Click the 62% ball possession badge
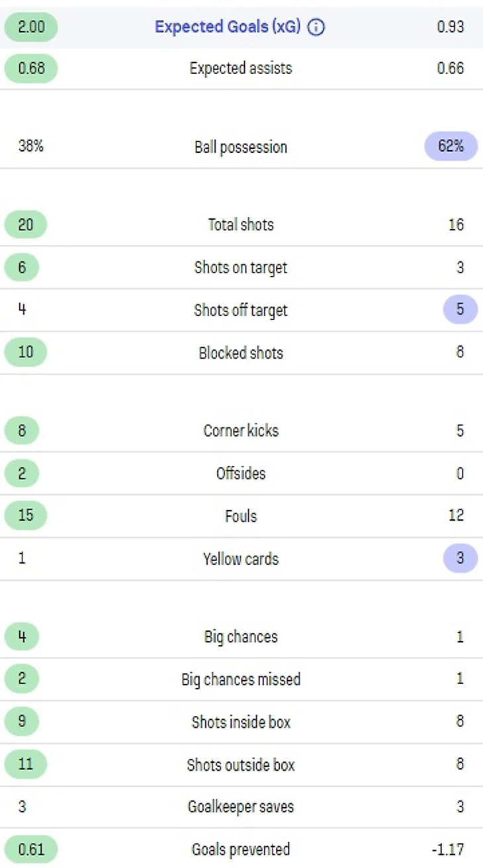Image resolution: width=483 pixels, height=868 pixels. coord(451,146)
